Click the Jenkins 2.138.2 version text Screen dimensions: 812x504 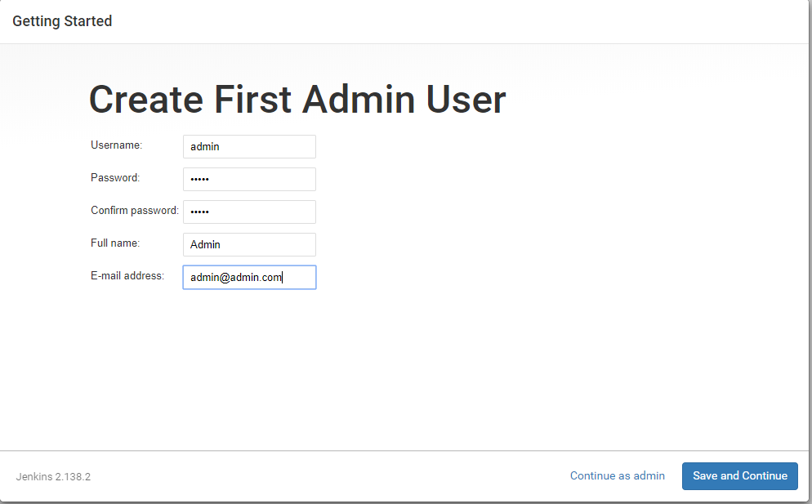point(53,476)
